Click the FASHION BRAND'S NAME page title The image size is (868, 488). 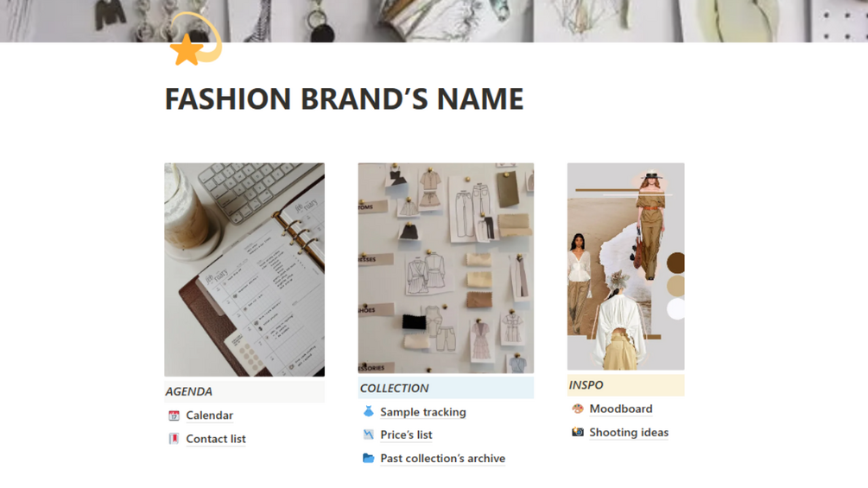(344, 99)
